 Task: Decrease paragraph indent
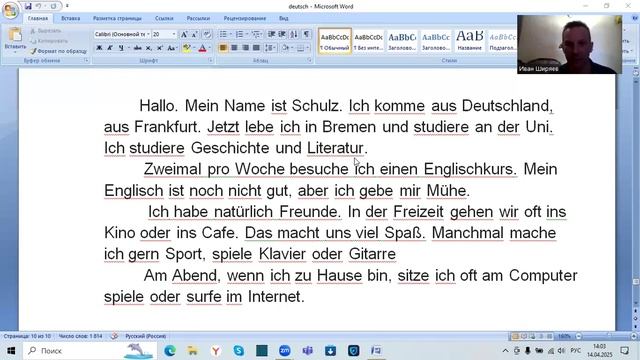271,34
